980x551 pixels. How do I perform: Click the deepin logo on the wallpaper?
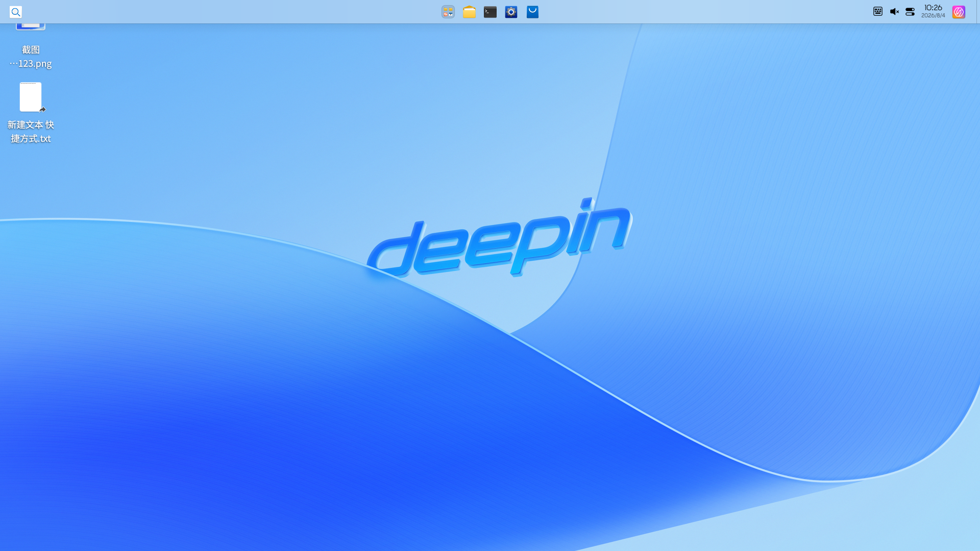(x=499, y=237)
